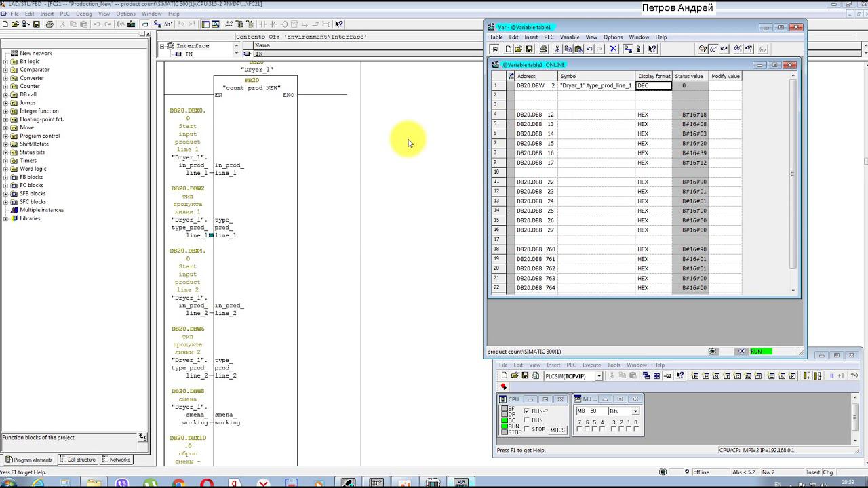
Task: Expand FB blocks tree node
Action: tap(6, 177)
